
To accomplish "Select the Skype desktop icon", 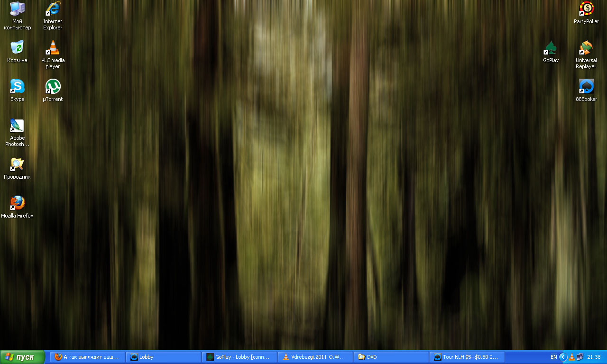I will [18, 91].
